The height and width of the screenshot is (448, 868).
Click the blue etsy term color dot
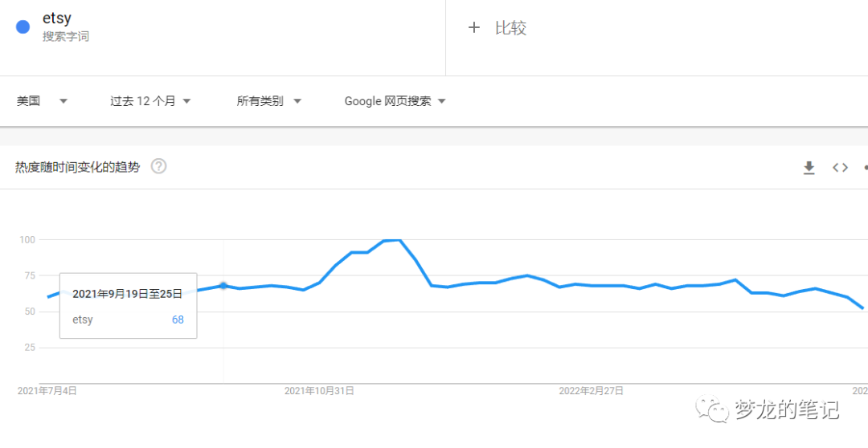(x=23, y=26)
